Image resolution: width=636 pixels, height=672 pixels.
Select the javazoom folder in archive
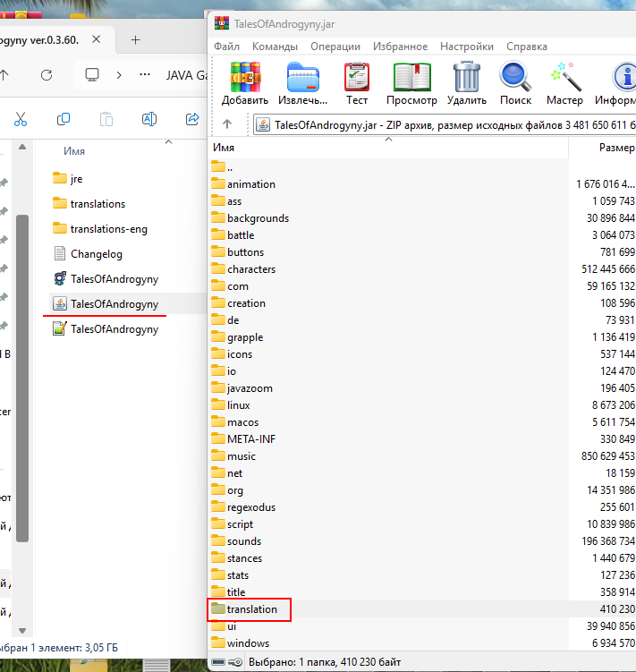click(x=242, y=387)
